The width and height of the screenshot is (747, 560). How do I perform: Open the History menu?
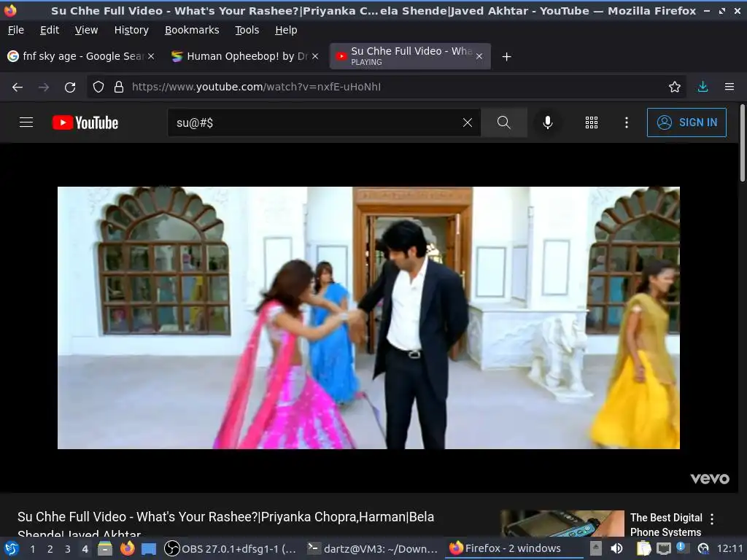pos(131,30)
